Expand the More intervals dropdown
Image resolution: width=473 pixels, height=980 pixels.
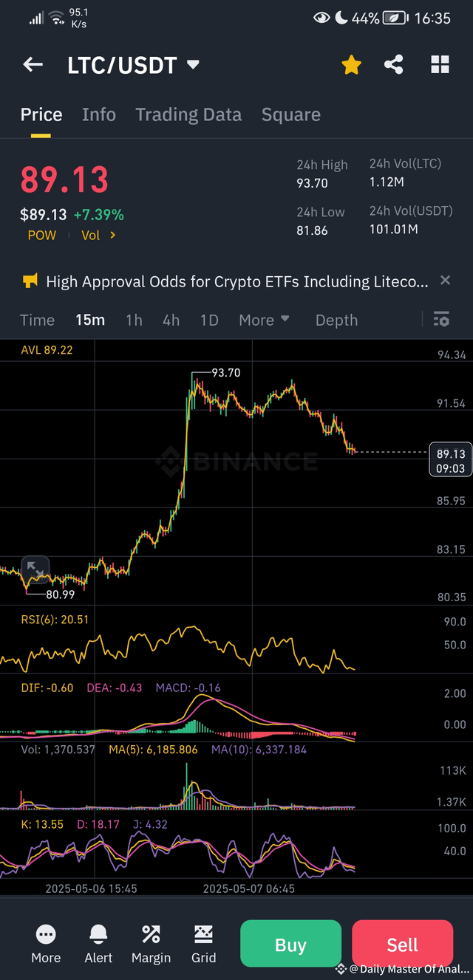pos(264,320)
